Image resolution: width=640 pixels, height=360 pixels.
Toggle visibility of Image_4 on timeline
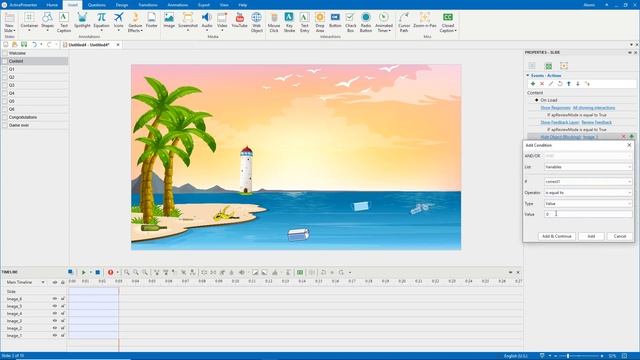point(55,313)
